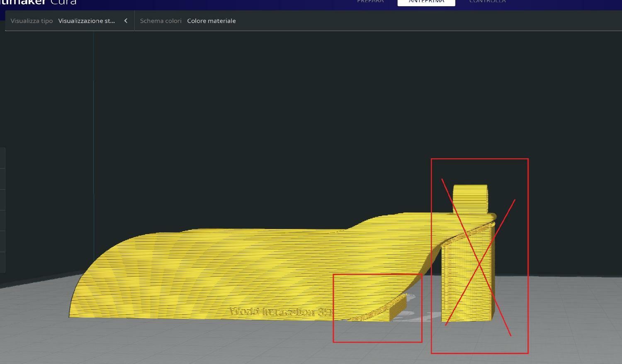Click the Schema colori label

[x=160, y=21]
